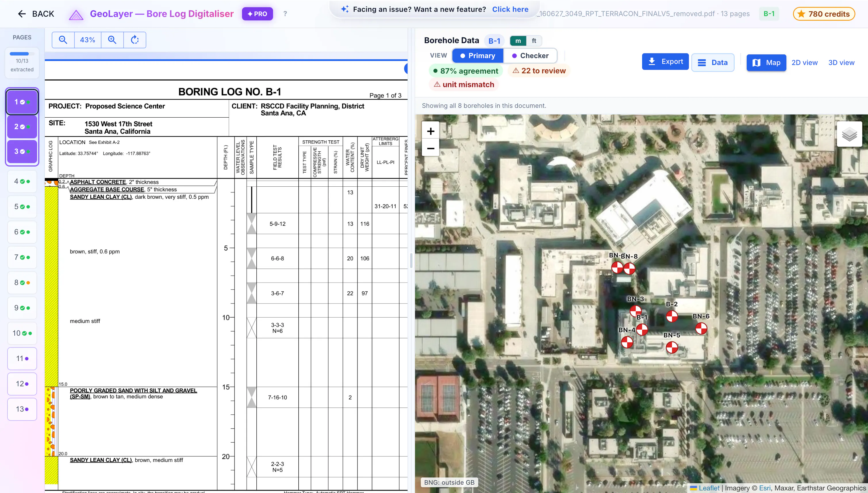Switch units to feet

pos(534,41)
